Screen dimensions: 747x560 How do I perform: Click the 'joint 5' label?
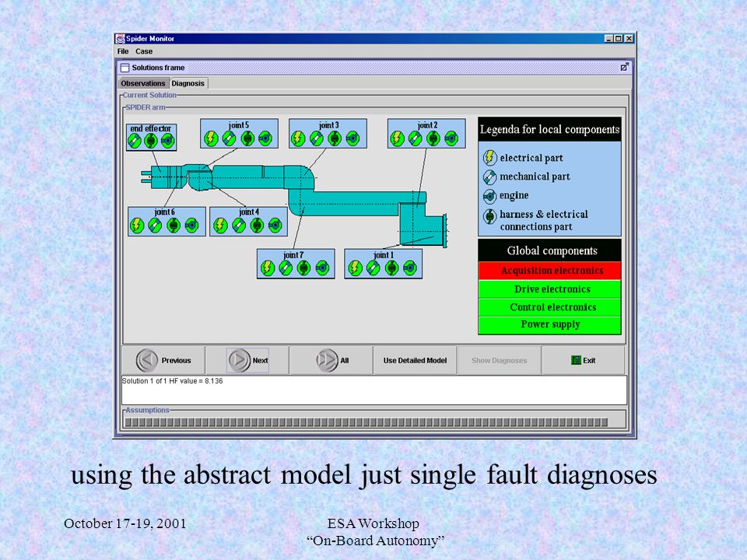[239, 124]
